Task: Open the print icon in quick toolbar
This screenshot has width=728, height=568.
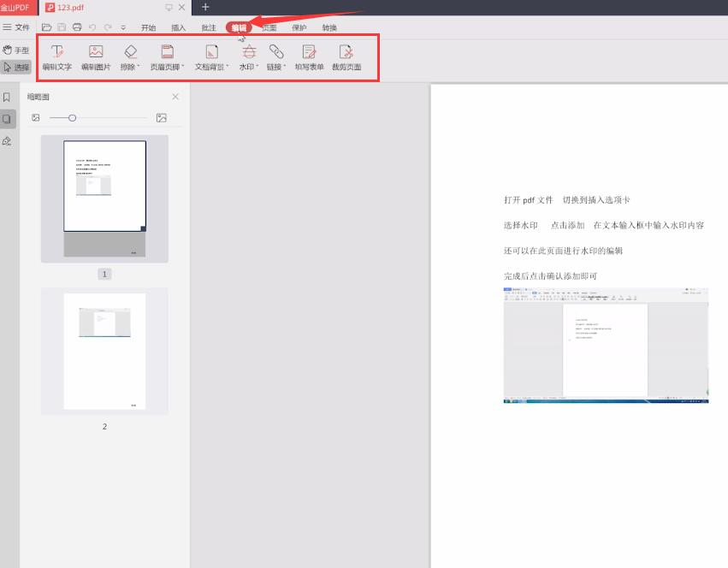Action: [77, 27]
